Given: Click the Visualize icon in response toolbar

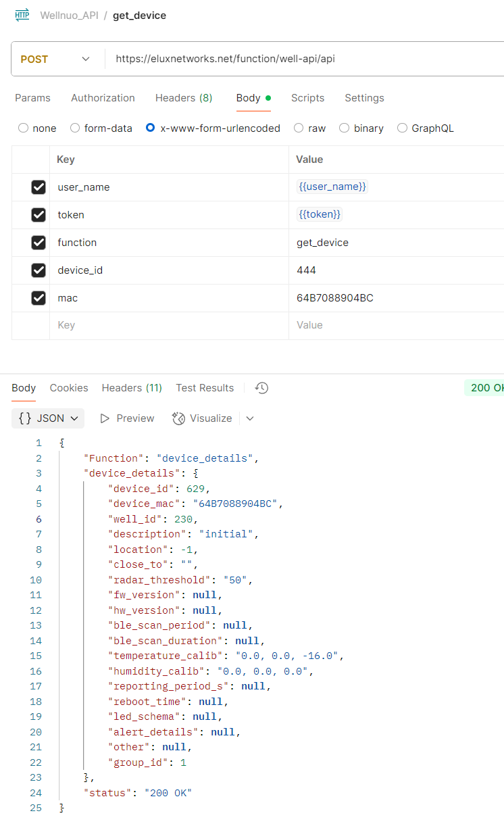Looking at the screenshot, I should (x=179, y=418).
